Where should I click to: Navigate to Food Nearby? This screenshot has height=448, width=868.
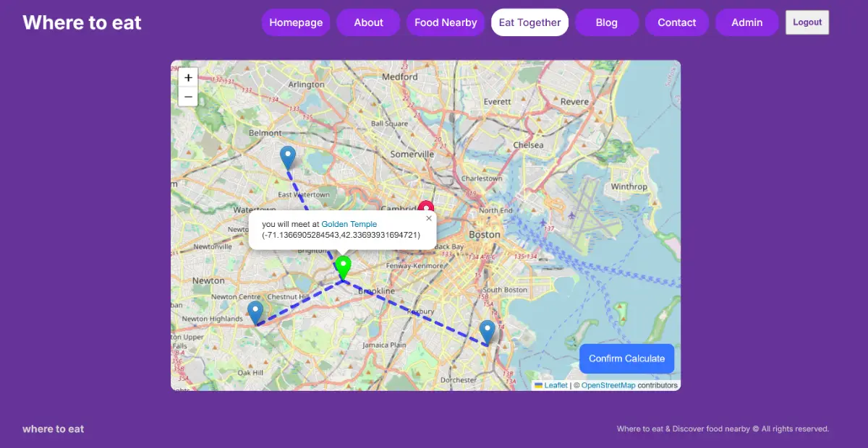[x=446, y=22]
